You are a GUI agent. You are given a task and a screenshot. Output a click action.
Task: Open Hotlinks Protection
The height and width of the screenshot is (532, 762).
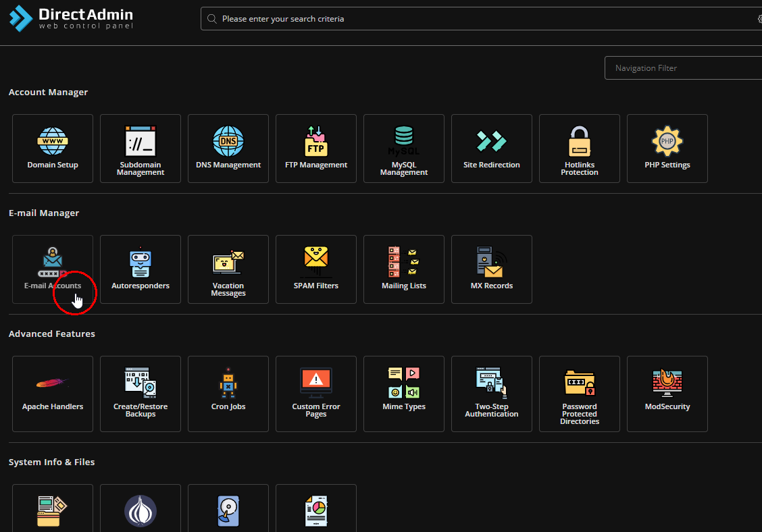pyautogui.click(x=580, y=149)
